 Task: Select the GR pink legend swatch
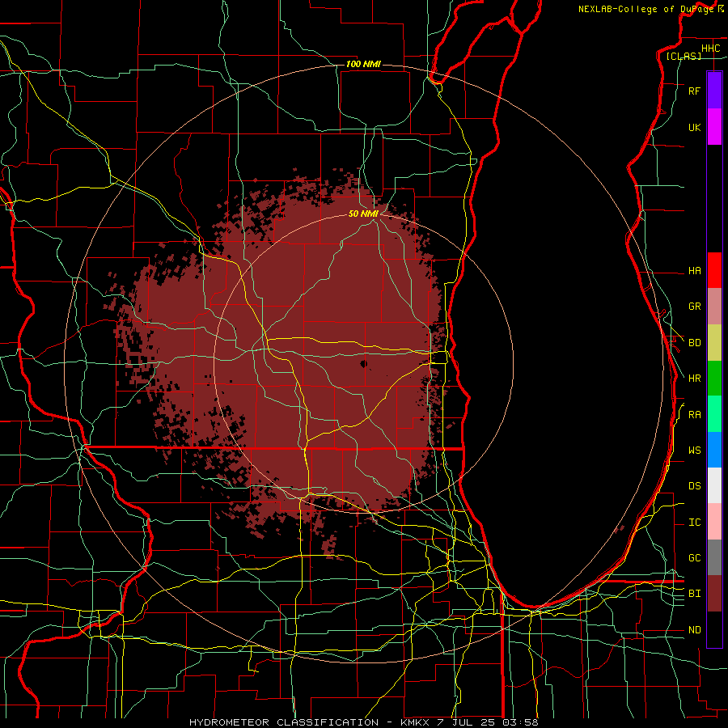coord(714,307)
